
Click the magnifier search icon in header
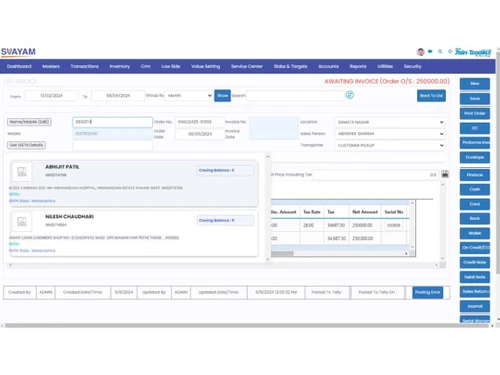pos(440,51)
